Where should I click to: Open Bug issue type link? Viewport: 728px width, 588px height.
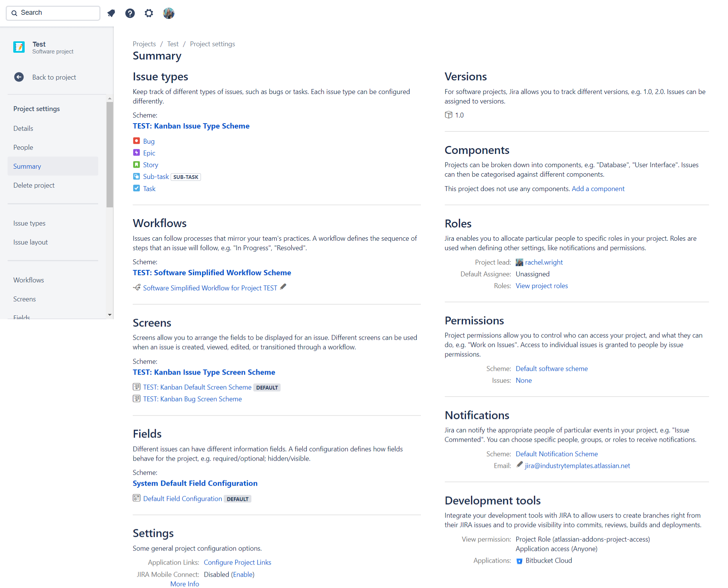click(149, 141)
